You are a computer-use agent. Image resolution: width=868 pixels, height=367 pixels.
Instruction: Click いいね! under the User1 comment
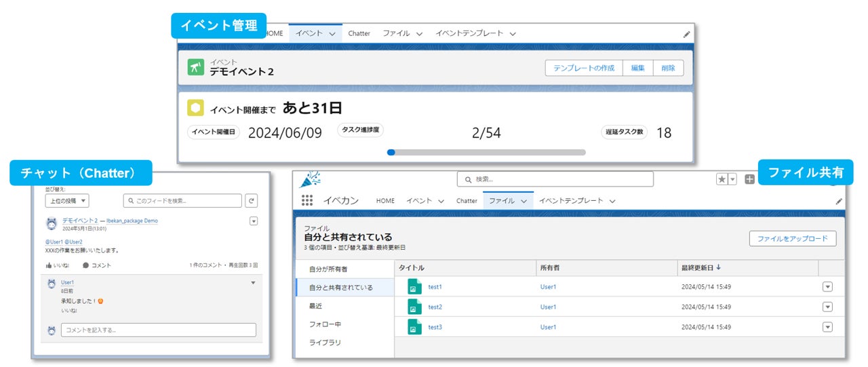[x=69, y=310]
